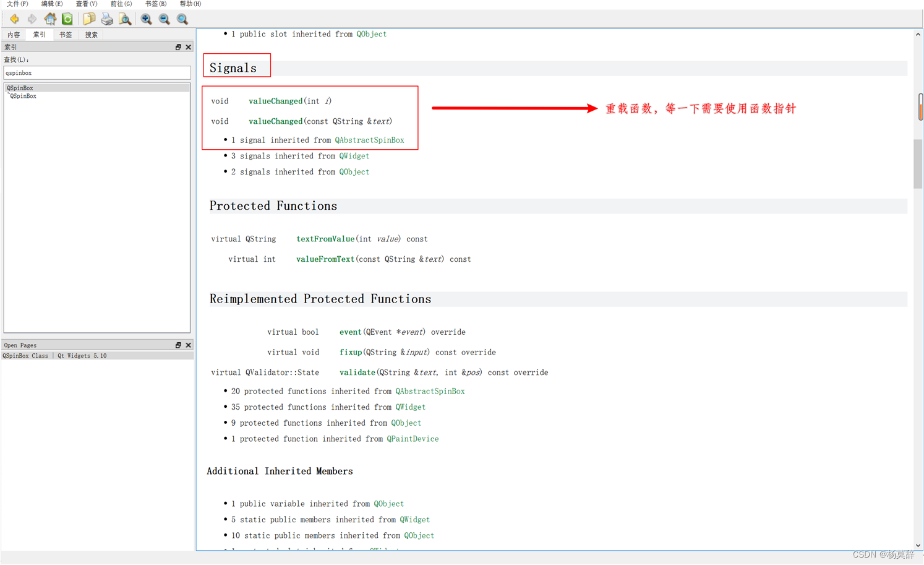Open the 查看(V) menu
The width and height of the screenshot is (924, 565).
87,4
